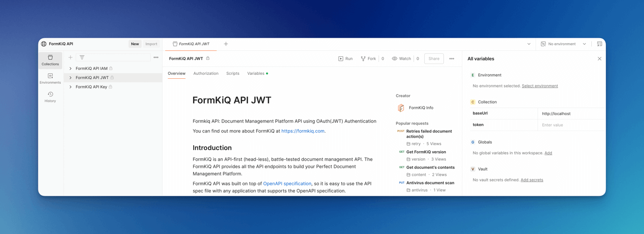Viewport: 644px width, 234px height.
Task: Open the tab list dropdown chevron
Action: point(529,44)
